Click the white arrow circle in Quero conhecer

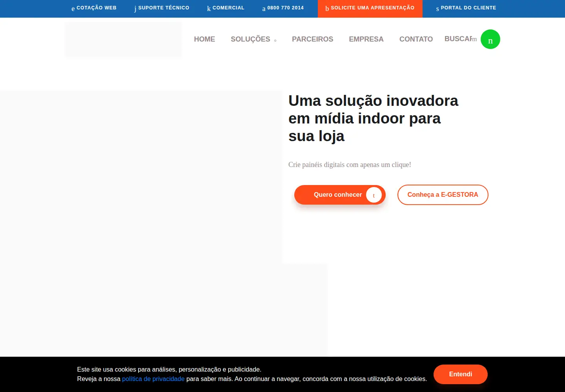tap(374, 195)
